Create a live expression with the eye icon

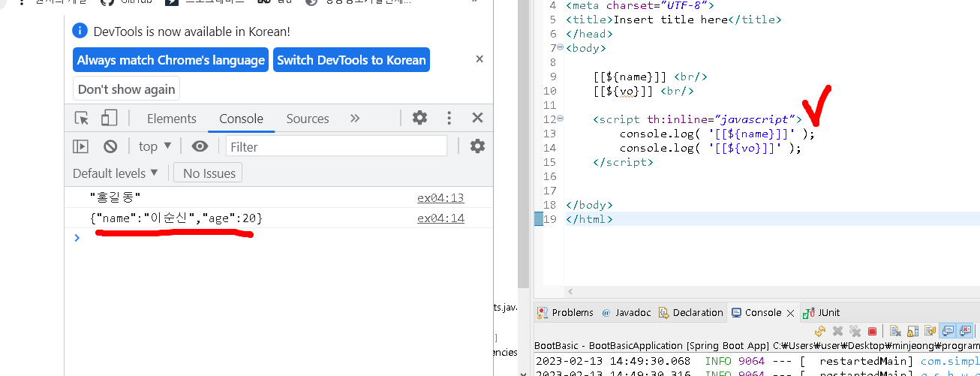[200, 146]
